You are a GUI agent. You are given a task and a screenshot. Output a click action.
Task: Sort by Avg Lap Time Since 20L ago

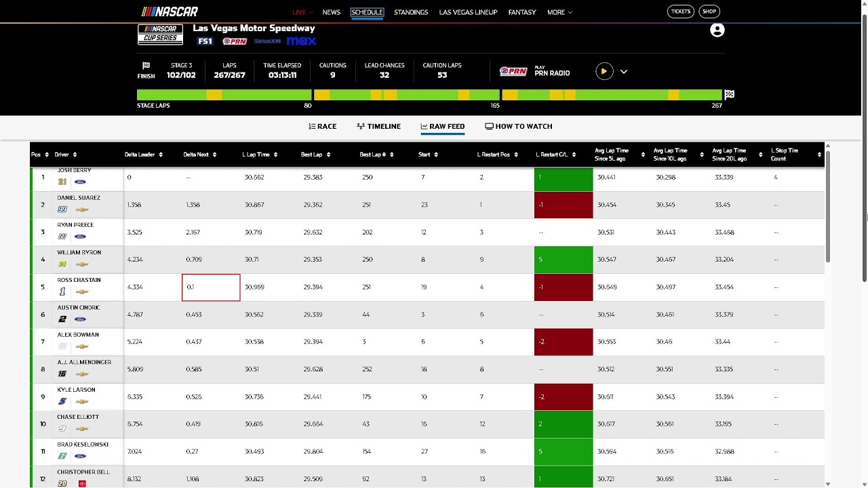[738, 155]
